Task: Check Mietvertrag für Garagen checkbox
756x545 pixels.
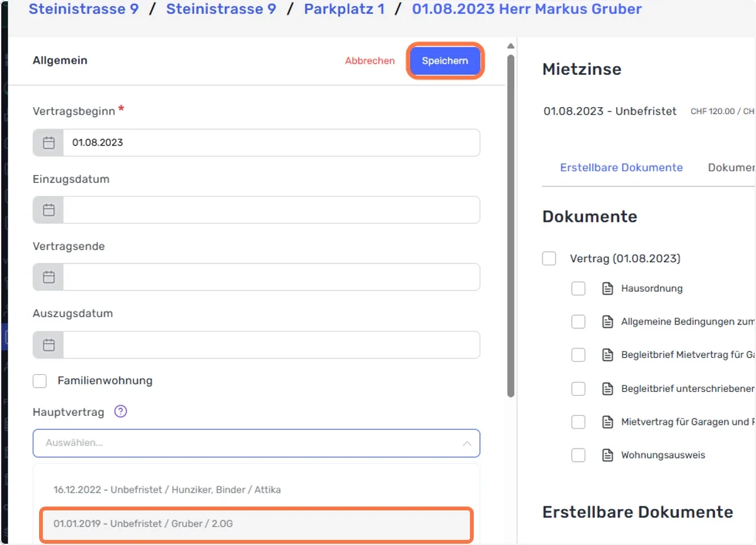Action: 578,422
